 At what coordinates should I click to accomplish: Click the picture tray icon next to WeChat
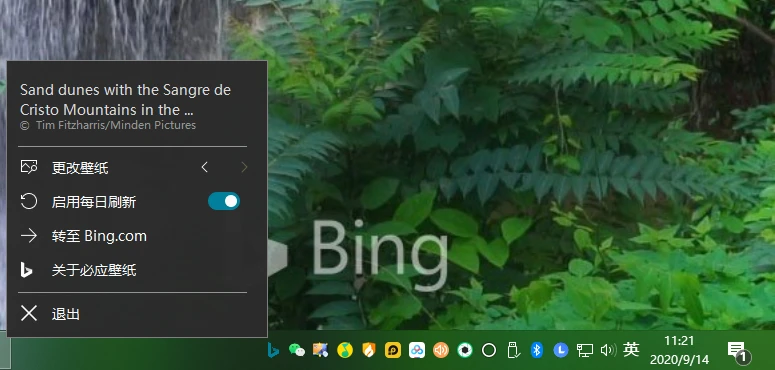coord(320,350)
